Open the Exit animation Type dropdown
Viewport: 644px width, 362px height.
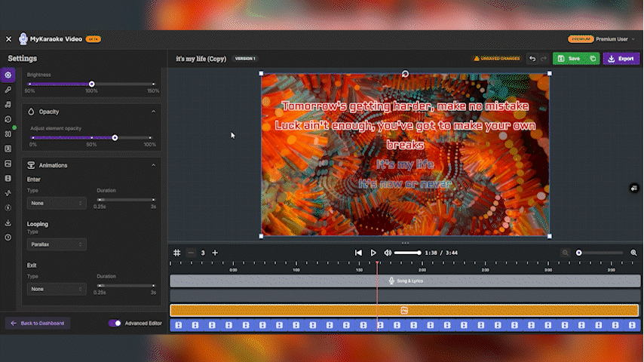[x=57, y=289]
